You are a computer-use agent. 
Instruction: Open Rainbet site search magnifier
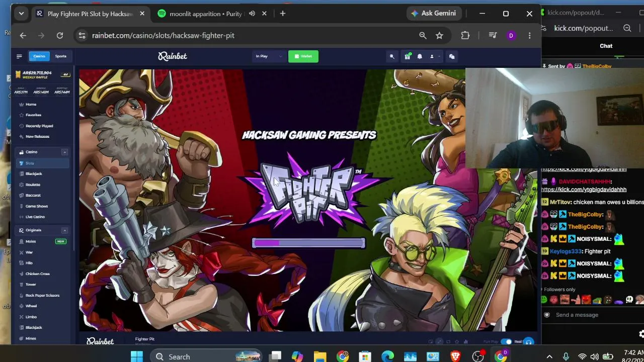(392, 56)
